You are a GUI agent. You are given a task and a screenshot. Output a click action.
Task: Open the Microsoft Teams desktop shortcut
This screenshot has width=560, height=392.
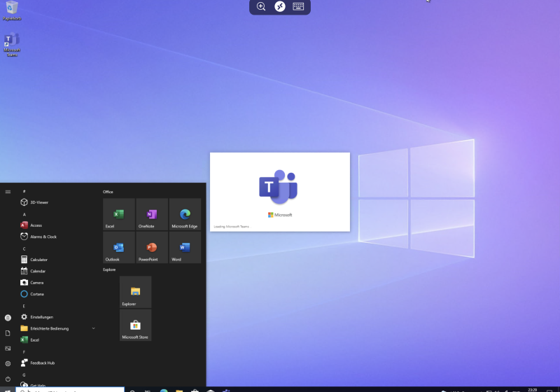11,43
